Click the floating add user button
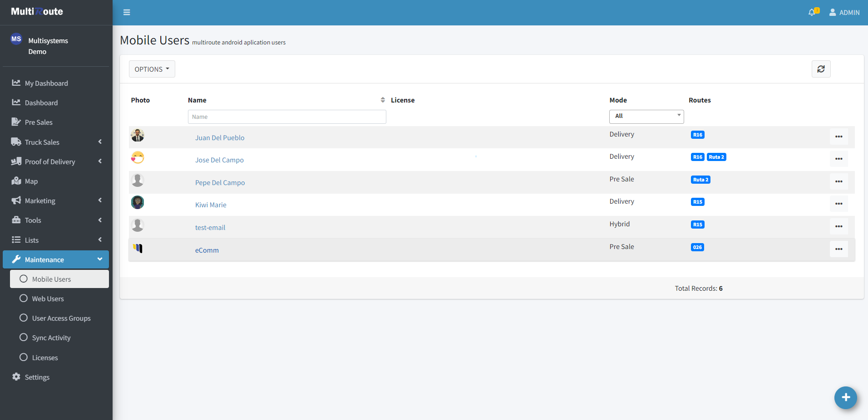This screenshot has width=868, height=420. 845,398
